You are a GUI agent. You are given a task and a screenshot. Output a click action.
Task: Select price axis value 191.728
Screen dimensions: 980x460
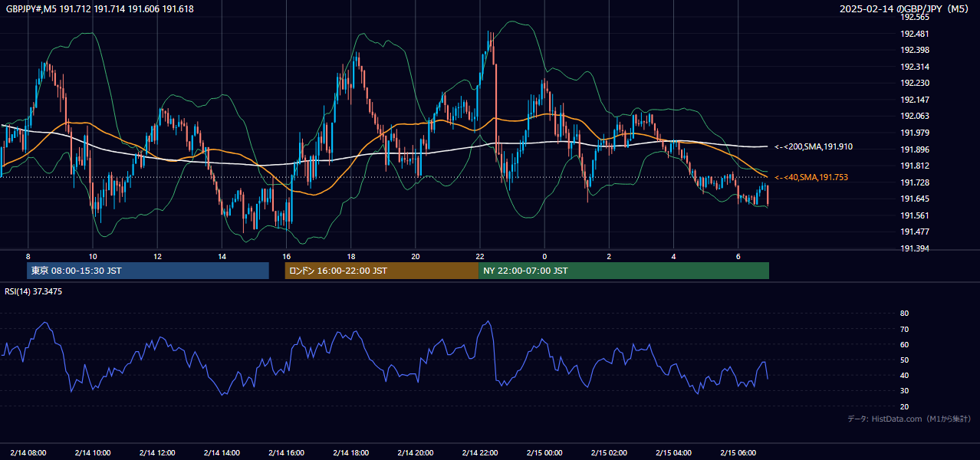tap(915, 182)
